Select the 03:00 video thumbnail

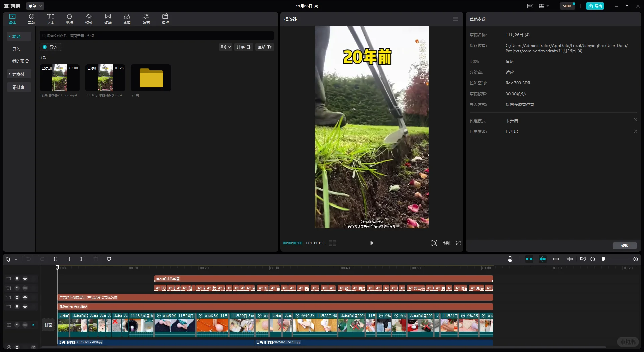click(60, 78)
